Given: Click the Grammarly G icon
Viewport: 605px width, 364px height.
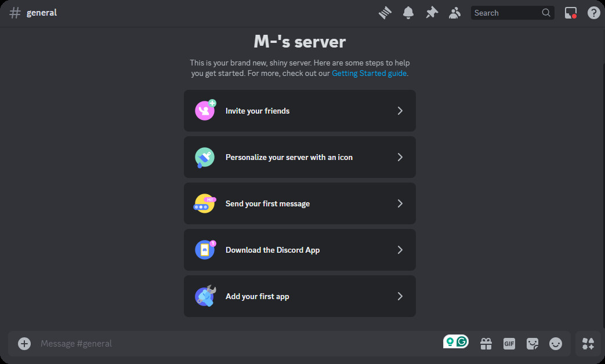Looking at the screenshot, I should pos(462,341).
